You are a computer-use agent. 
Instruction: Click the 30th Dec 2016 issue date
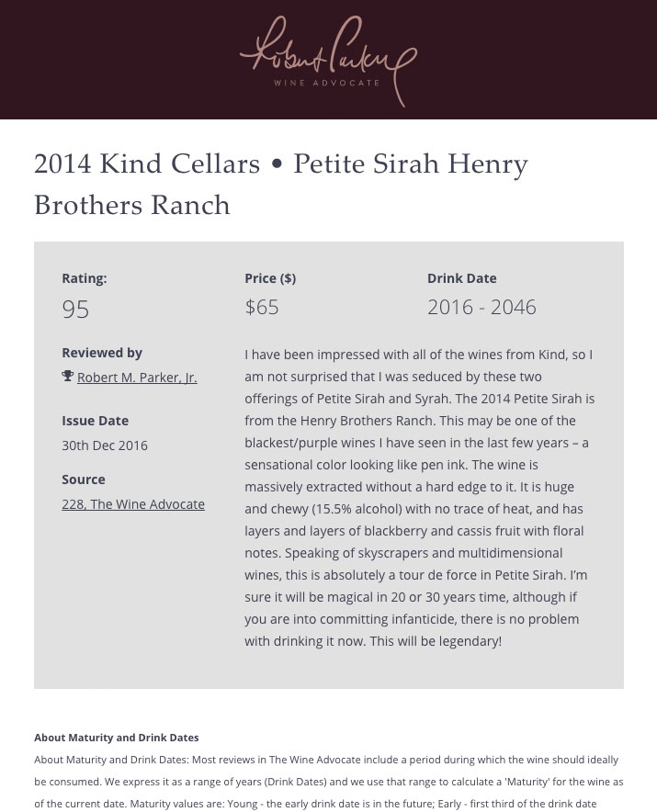[105, 445]
